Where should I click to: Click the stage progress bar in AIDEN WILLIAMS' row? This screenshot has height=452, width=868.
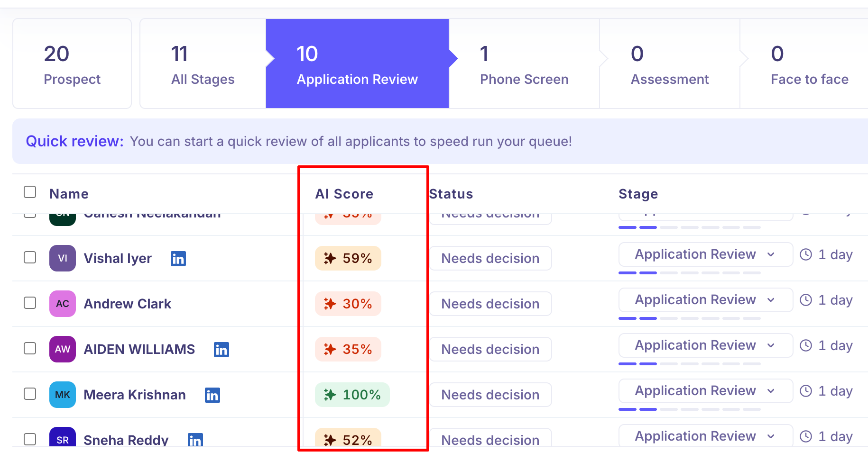(690, 364)
